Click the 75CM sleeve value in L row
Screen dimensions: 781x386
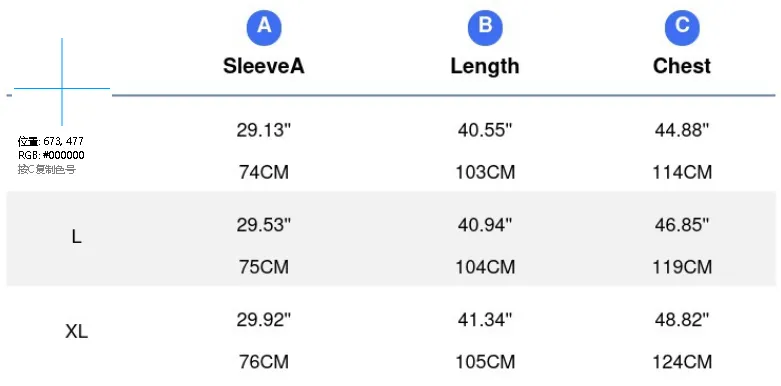coord(263,267)
